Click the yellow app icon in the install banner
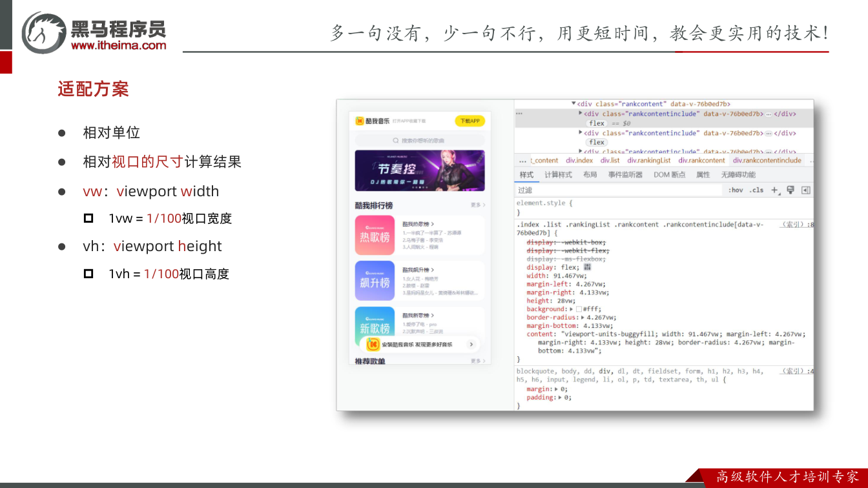Screen dimensions: 868x488 (373, 345)
